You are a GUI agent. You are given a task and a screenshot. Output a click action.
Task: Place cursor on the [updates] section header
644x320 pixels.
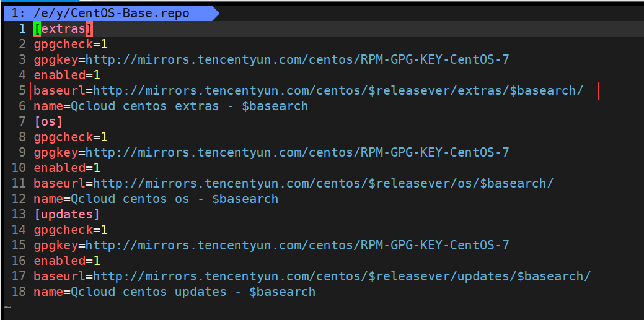click(67, 215)
